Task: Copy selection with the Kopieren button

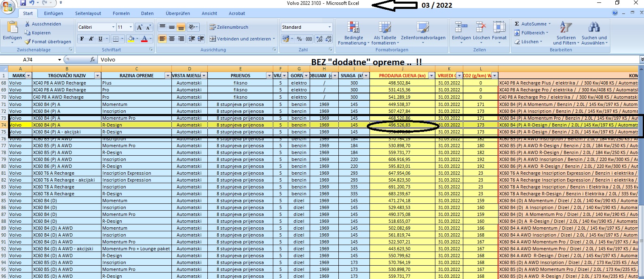Action: tap(38, 33)
